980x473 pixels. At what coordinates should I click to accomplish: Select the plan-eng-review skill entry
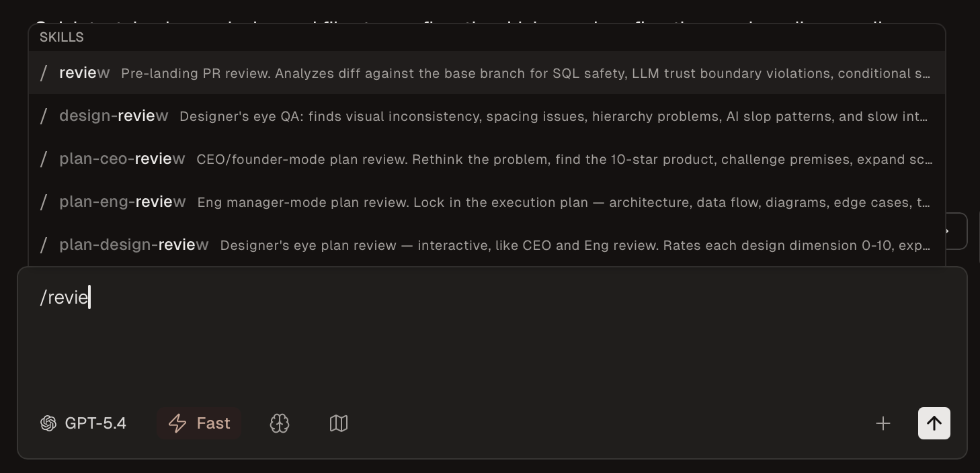[122, 202]
